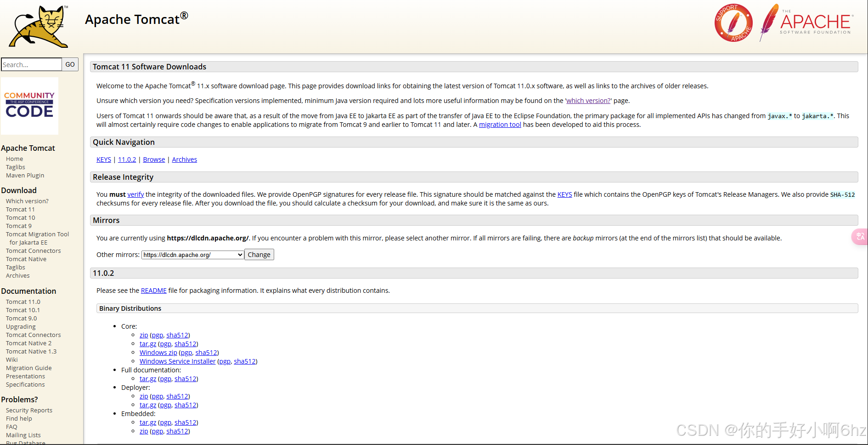Click the floating translate icon at right edge

(x=860, y=236)
